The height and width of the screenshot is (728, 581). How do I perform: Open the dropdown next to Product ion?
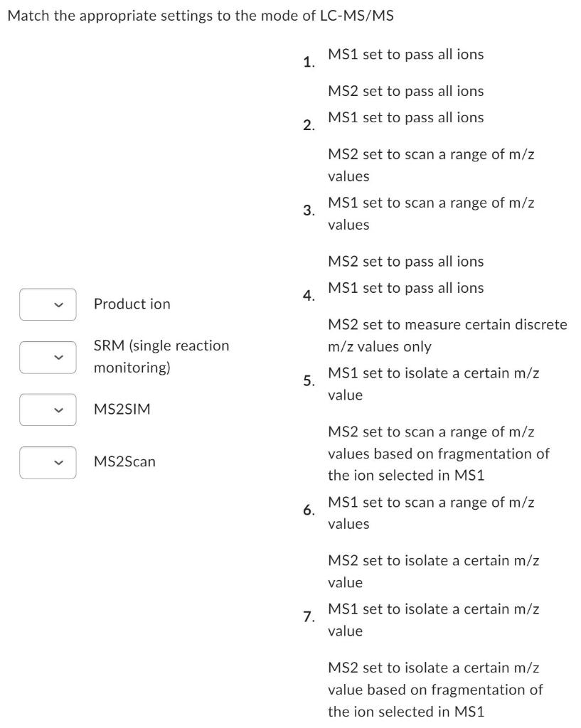48,304
